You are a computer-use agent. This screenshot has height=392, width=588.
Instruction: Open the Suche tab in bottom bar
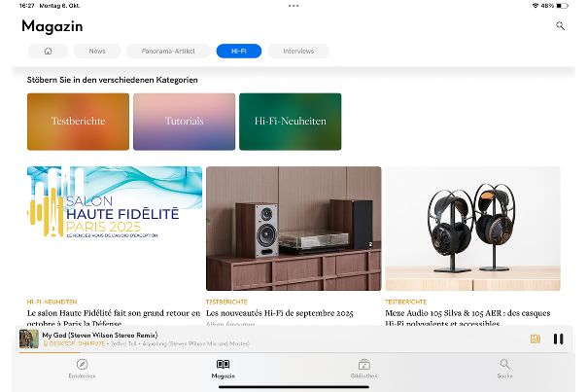click(504, 365)
